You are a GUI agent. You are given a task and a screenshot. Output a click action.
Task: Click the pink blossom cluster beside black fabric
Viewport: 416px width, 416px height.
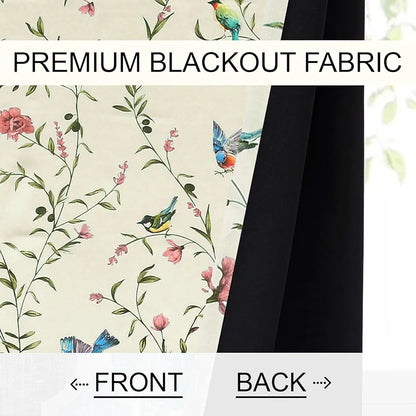[220, 283]
